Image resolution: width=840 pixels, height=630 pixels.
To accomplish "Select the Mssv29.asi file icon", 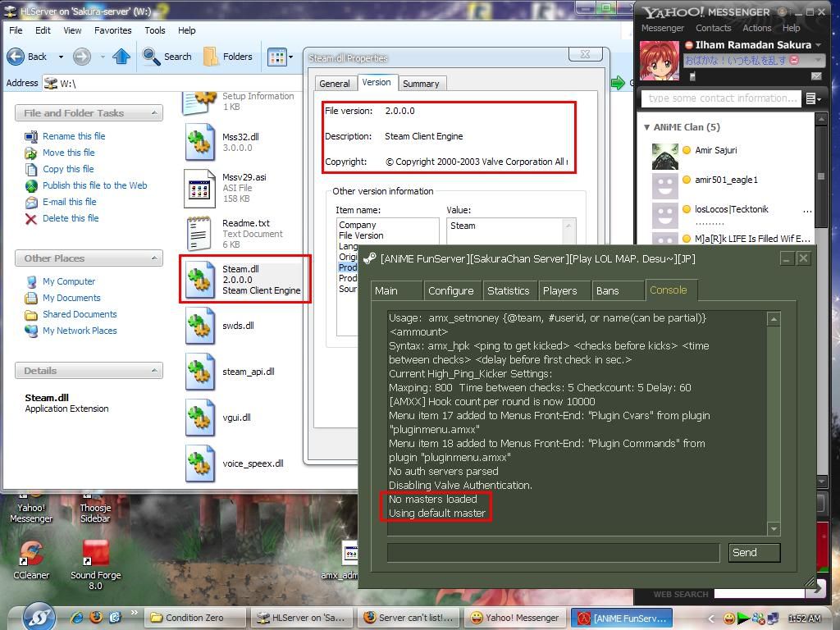I will pyautogui.click(x=199, y=188).
